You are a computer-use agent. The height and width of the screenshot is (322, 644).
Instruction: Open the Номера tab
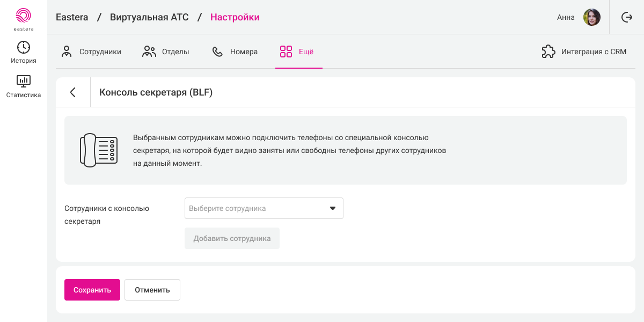pos(235,52)
